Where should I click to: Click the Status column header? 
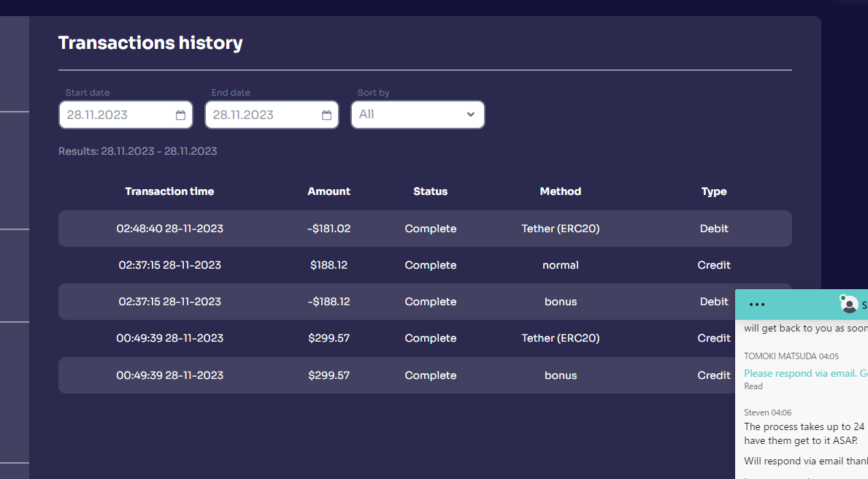[430, 191]
